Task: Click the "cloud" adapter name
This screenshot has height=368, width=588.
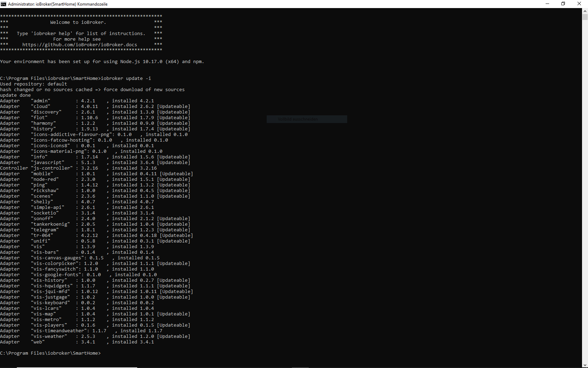Action: click(41, 107)
